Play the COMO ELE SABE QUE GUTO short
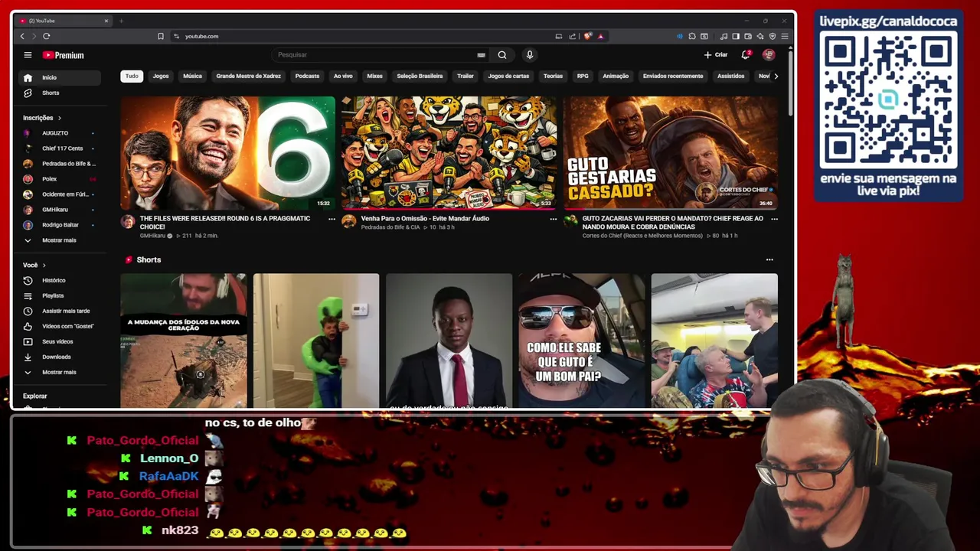The image size is (980, 551). pyautogui.click(x=581, y=341)
